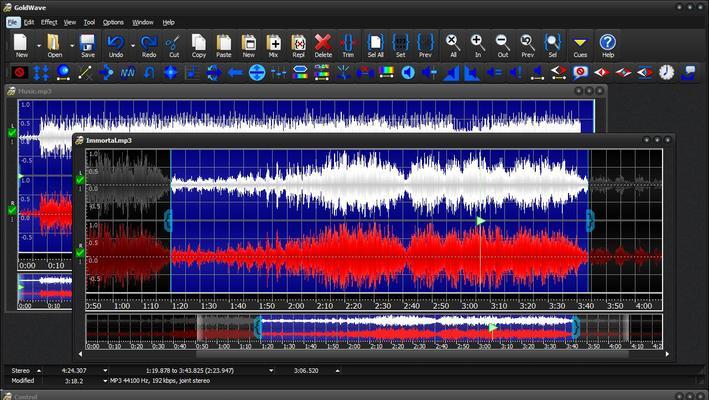Viewport: 709px width, 400px height.
Task: Click the speaker volume effect icon
Action: coord(408,72)
